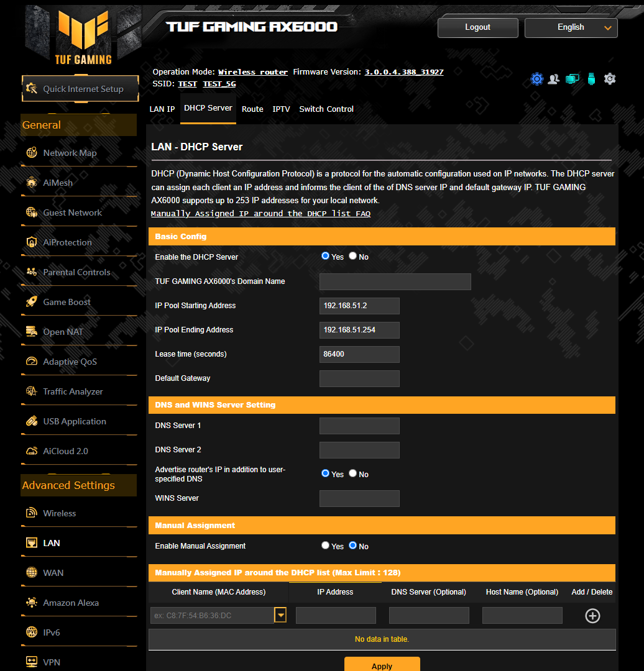Click the grey settings gear icon
The height and width of the screenshot is (671, 644).
click(610, 79)
